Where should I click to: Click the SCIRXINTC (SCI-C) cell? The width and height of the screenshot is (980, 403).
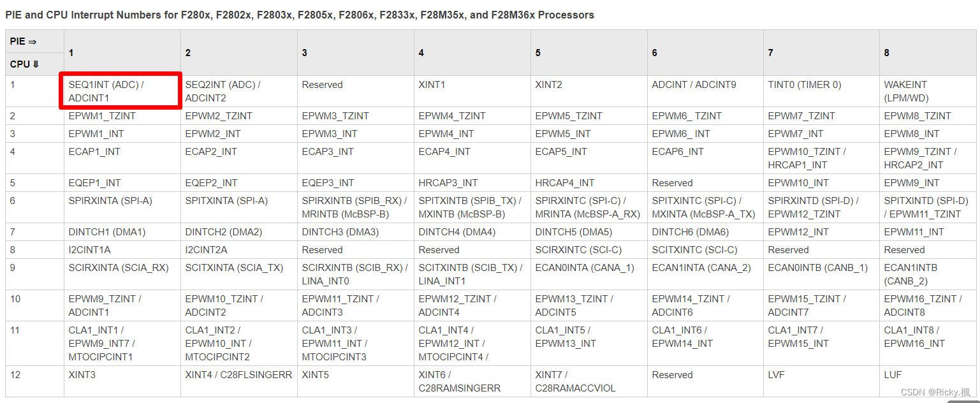[x=578, y=250]
